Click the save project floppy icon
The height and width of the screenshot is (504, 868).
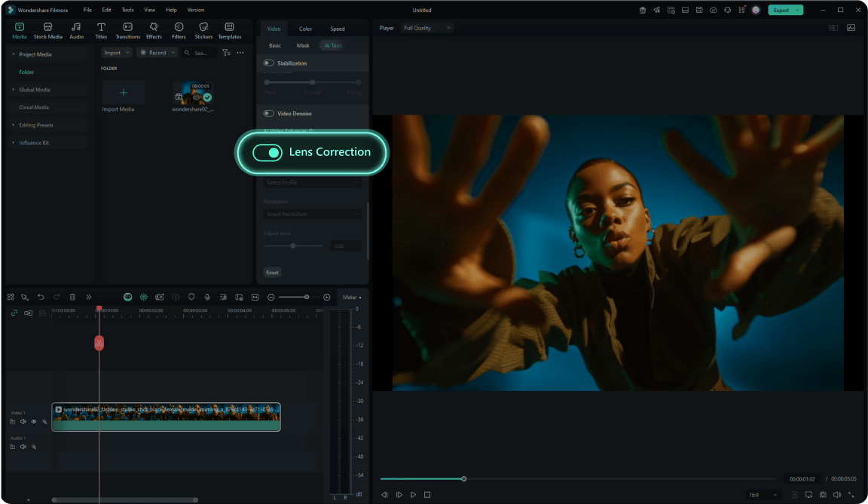tap(699, 10)
